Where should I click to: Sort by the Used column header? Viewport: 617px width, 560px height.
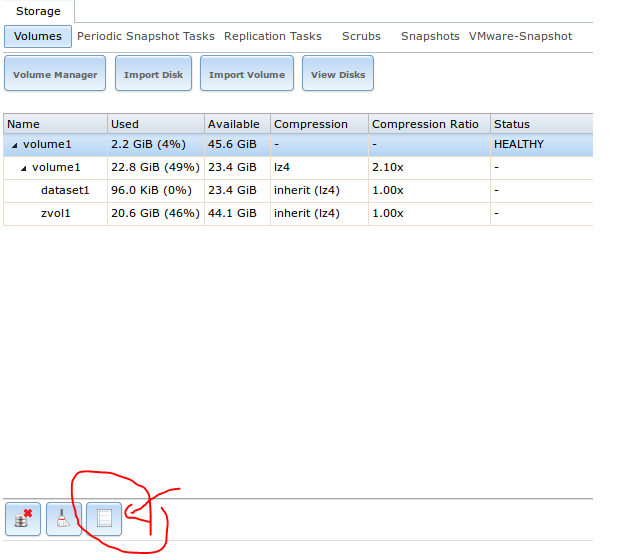pos(155,124)
